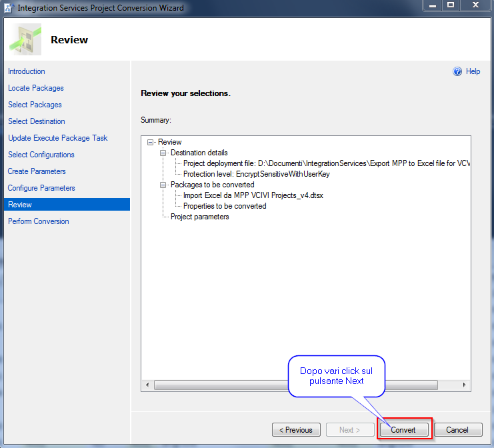Click the wizard icon in the title bar

pyautogui.click(x=9, y=7)
